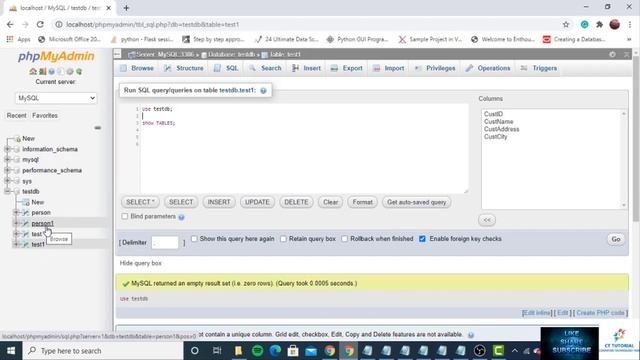Image resolution: width=640 pixels, height=360 pixels.
Task: Open the Chrome profile avatar
Action: 615,24
